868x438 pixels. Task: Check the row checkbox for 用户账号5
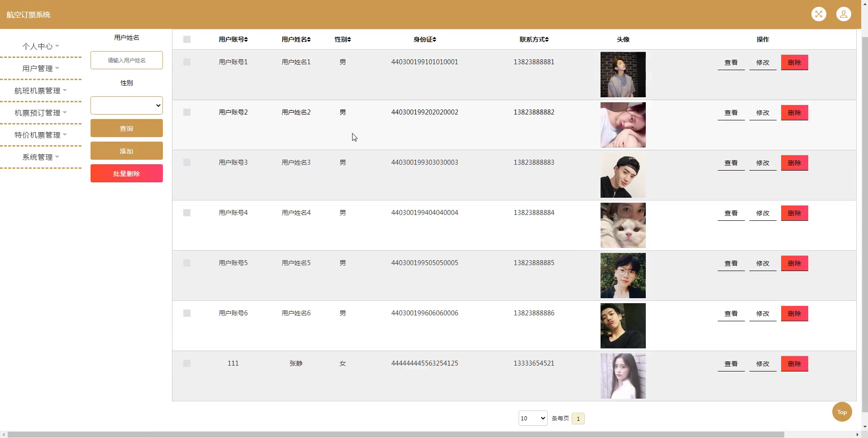(x=187, y=263)
